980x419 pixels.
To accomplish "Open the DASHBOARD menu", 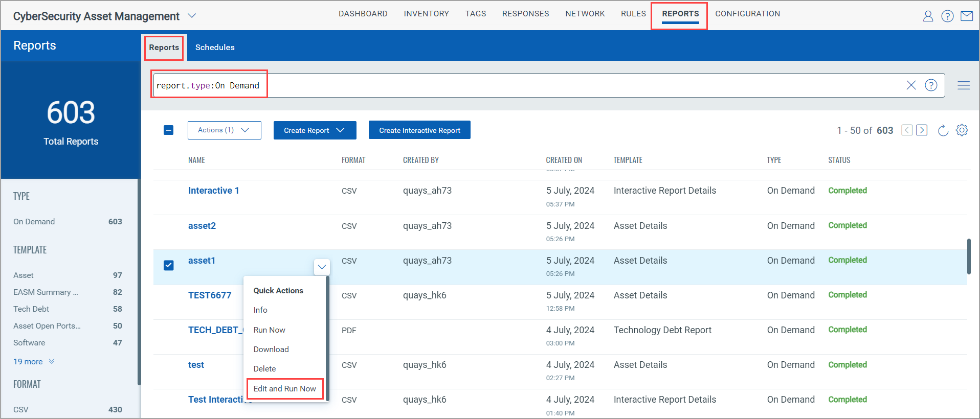I will click(x=363, y=14).
